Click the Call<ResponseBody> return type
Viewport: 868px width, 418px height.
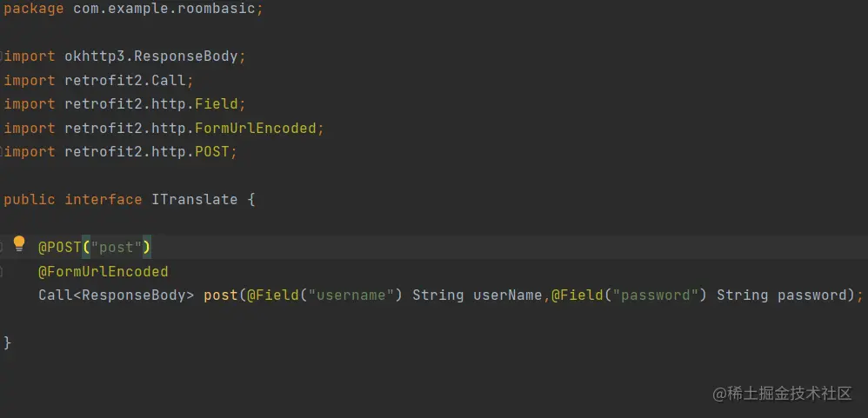pyautogui.click(x=116, y=295)
